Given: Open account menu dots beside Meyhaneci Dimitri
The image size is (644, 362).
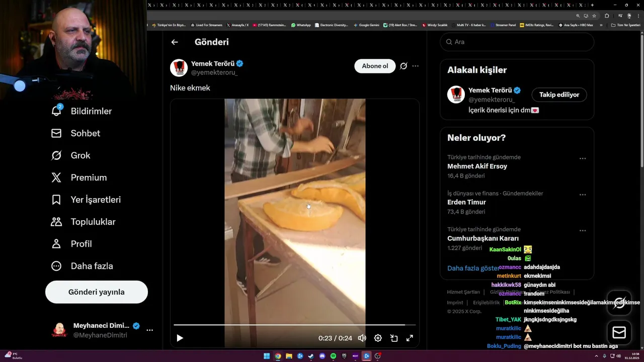Looking at the screenshot, I should (149, 330).
